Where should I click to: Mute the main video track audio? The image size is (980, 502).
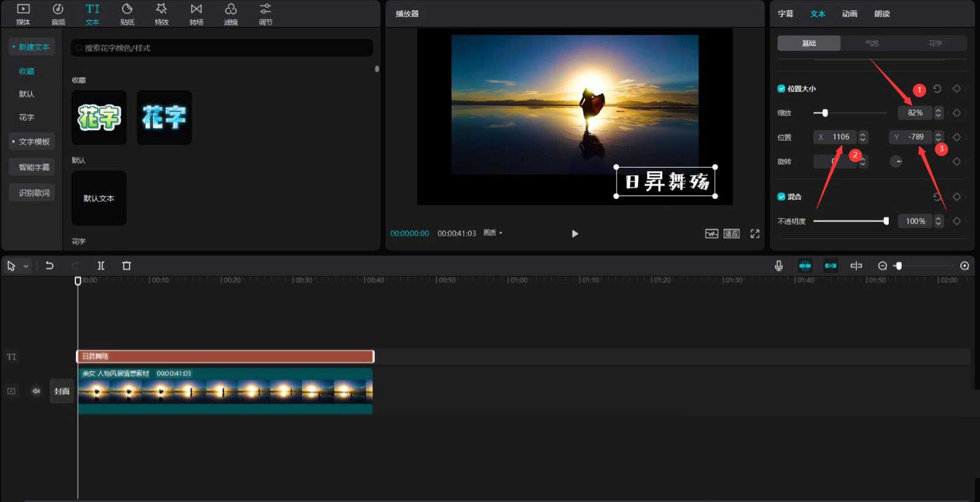36,391
